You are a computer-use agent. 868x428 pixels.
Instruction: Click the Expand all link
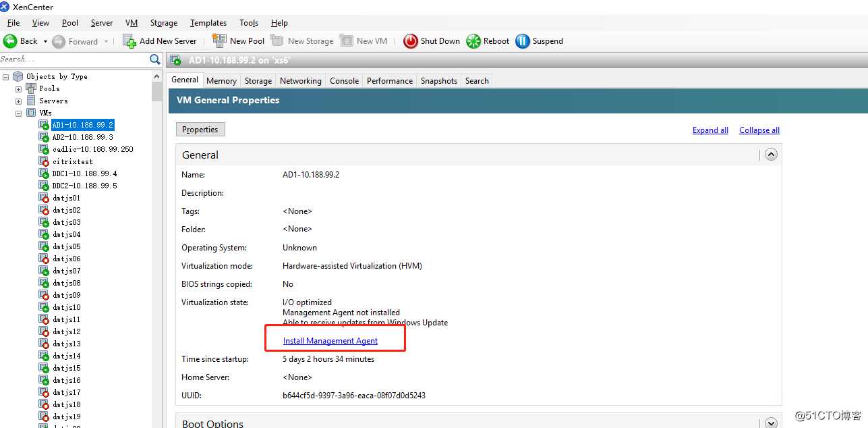tap(710, 130)
